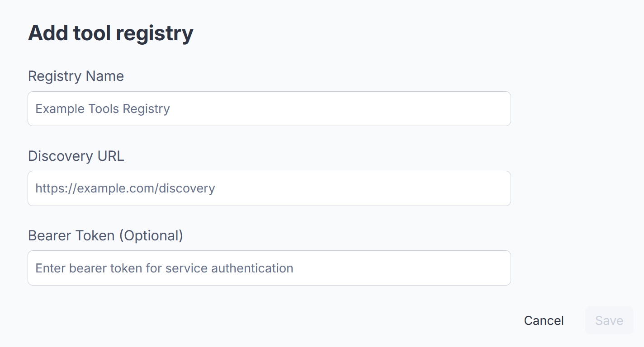Viewport: 644px width, 347px height.
Task: Dismiss the dialog using Cancel
Action: (544, 320)
